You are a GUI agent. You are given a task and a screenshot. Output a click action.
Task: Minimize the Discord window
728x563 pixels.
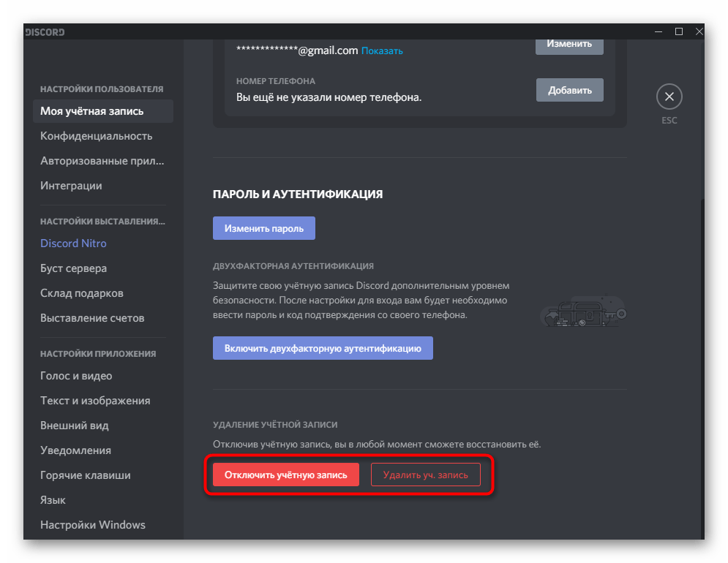point(658,31)
